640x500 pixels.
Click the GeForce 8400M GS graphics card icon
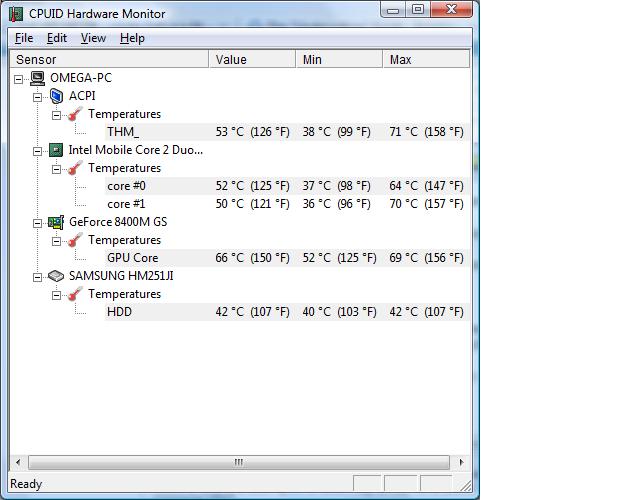pos(56,222)
